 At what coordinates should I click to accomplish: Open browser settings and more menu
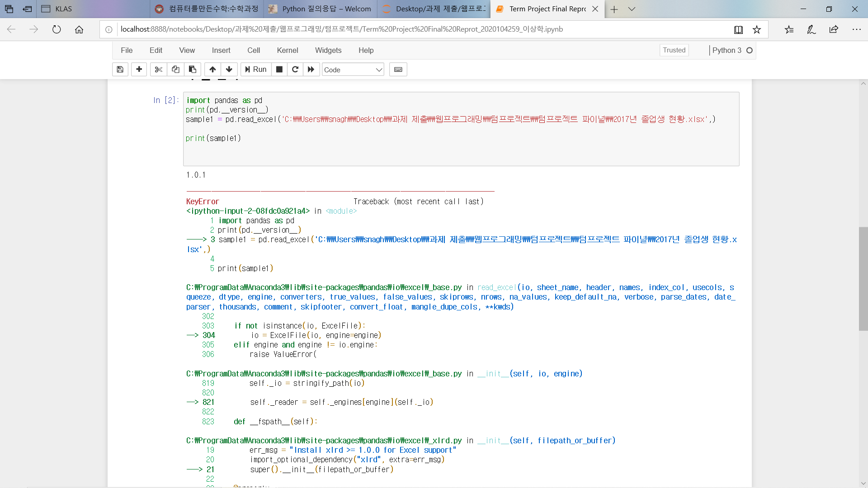856,29
